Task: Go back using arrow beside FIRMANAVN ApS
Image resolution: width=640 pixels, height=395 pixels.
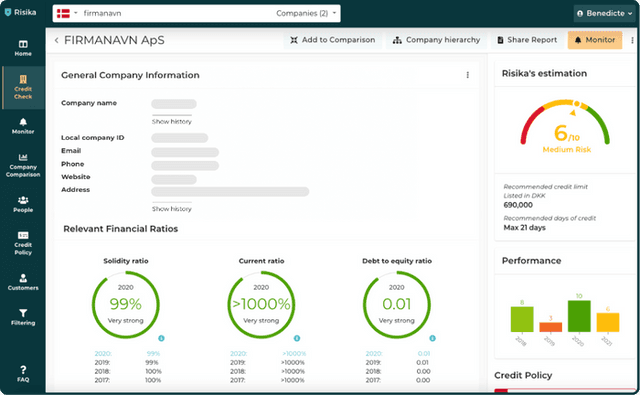Action: pyautogui.click(x=57, y=40)
